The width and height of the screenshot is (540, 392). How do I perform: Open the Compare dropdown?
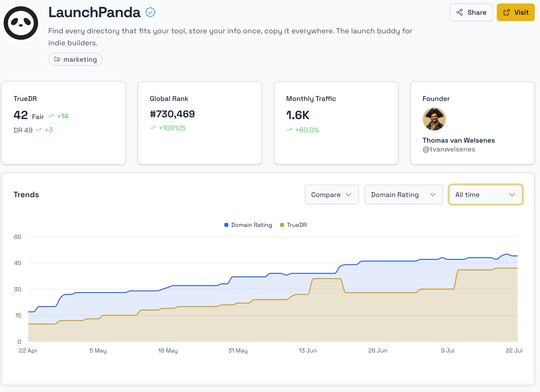[x=332, y=195]
